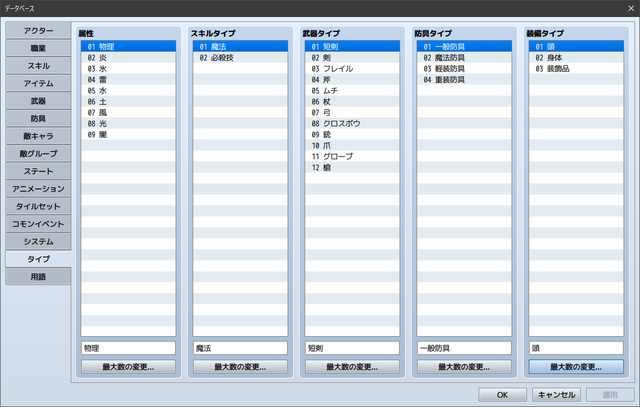Click 最大数の変更 under スキルタイプ list
The height and width of the screenshot is (407, 640).
pyautogui.click(x=240, y=367)
